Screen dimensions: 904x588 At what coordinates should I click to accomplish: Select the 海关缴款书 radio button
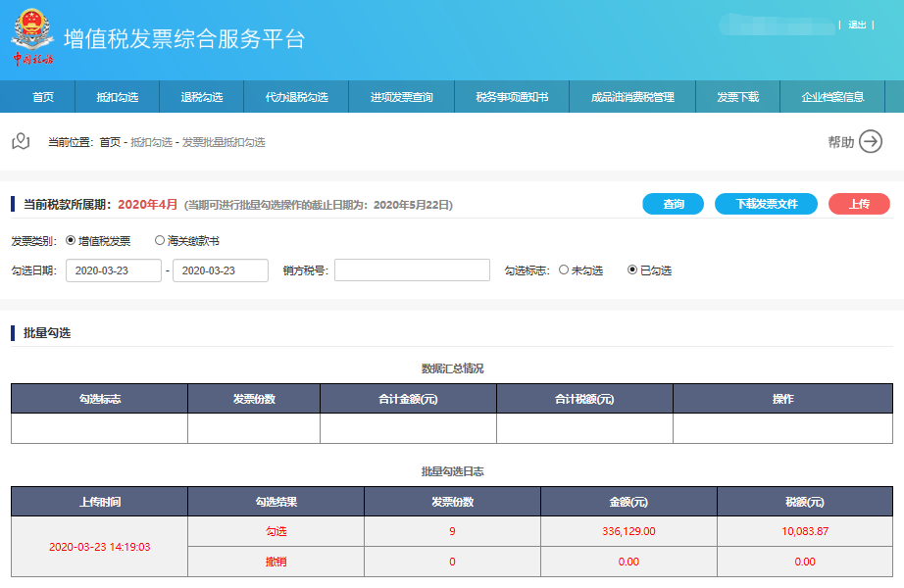tap(160, 240)
